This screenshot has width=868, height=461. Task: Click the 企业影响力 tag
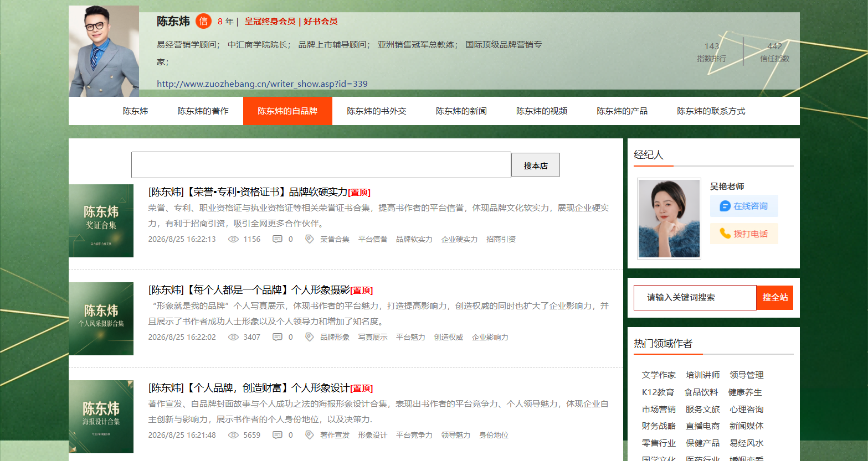[490, 337]
